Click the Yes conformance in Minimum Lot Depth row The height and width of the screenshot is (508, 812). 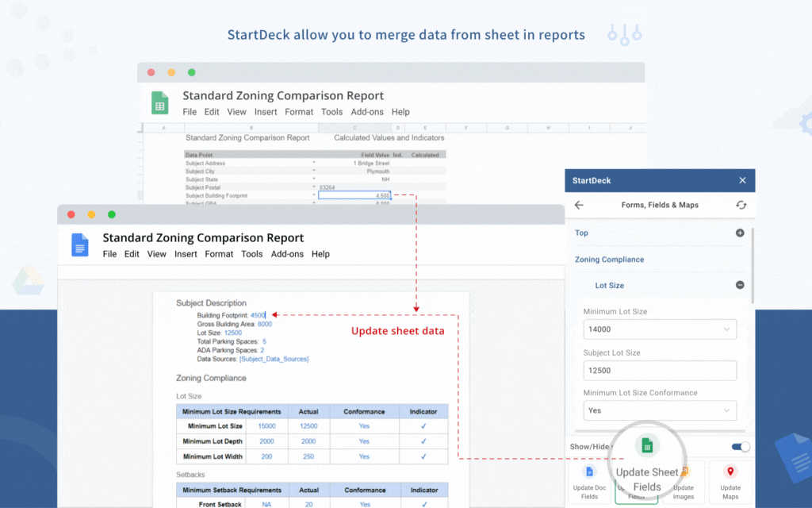(364, 441)
